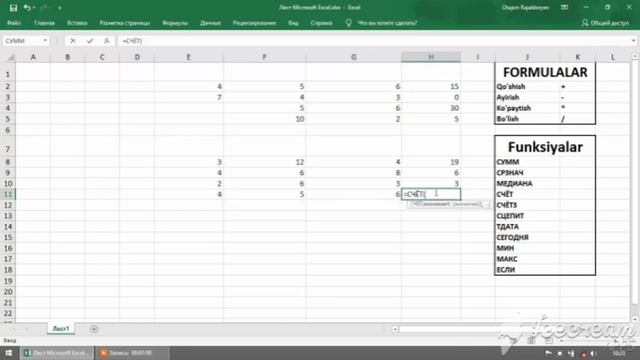
Task: Click the Excel taskbar button
Action: (57, 353)
